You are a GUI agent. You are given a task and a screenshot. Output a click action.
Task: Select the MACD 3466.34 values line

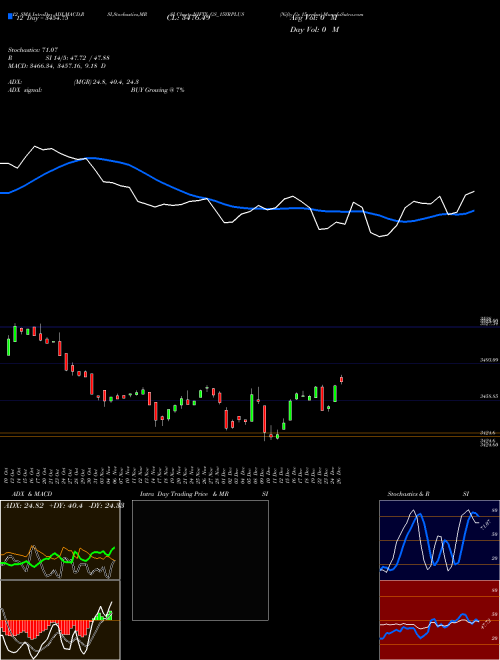coord(57,66)
